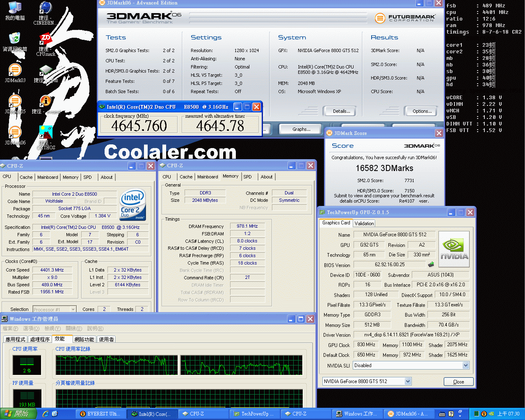Launch the 3DMark03 desktop shortcut
Viewport: 525px width, 420px height.
point(15,73)
